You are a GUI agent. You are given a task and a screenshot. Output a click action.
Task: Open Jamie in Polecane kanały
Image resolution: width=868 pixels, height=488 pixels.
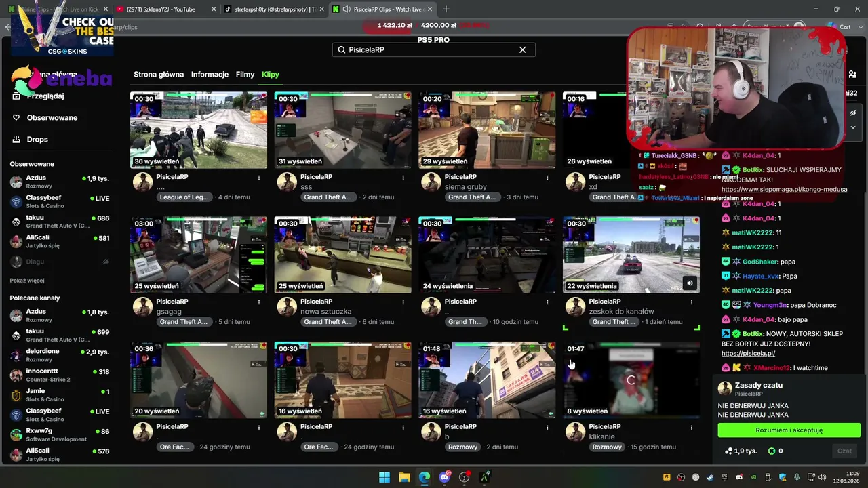[x=60, y=394]
